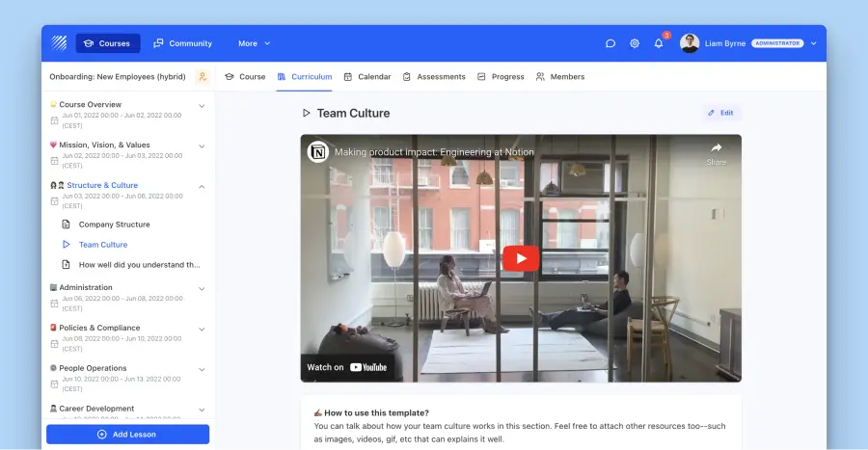Screen dimensions: 868x450
Task: Click the calendar icon under Policies & Compliance
Action: pyautogui.click(x=54, y=344)
